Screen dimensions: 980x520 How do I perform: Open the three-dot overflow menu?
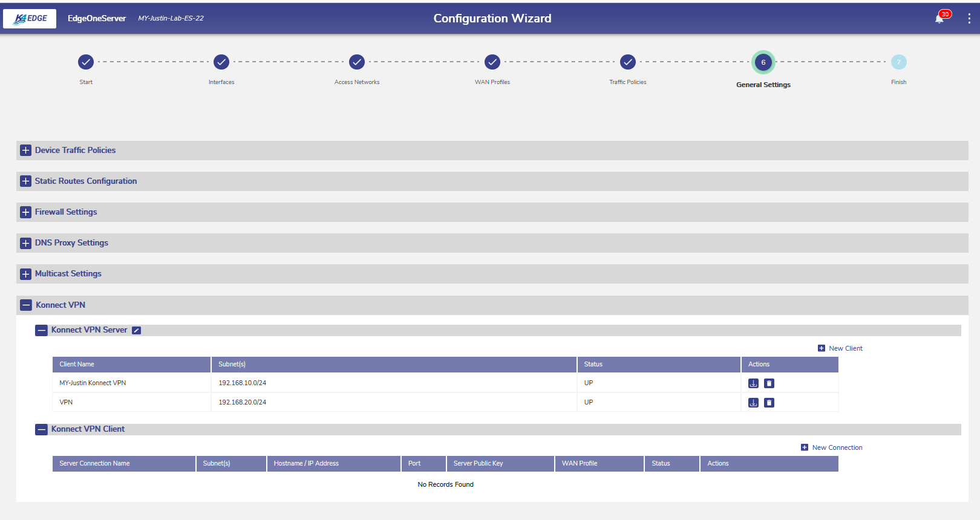click(969, 19)
